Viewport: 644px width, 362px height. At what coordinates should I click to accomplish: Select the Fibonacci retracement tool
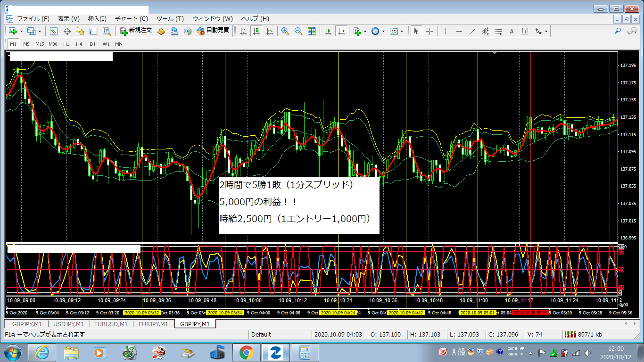point(498,31)
